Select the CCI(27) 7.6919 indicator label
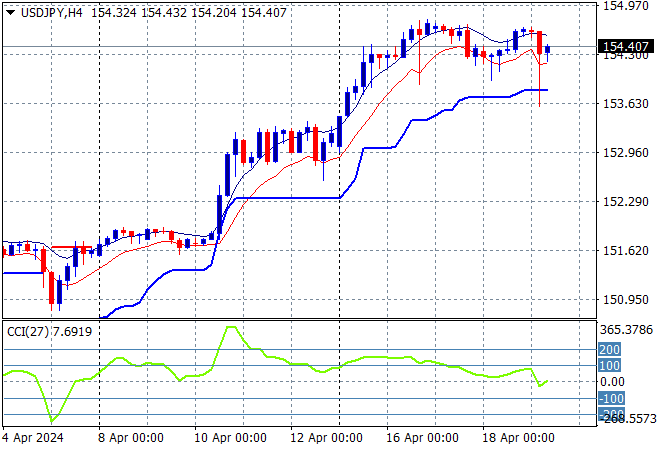This screenshot has height=450, width=660. [50, 332]
